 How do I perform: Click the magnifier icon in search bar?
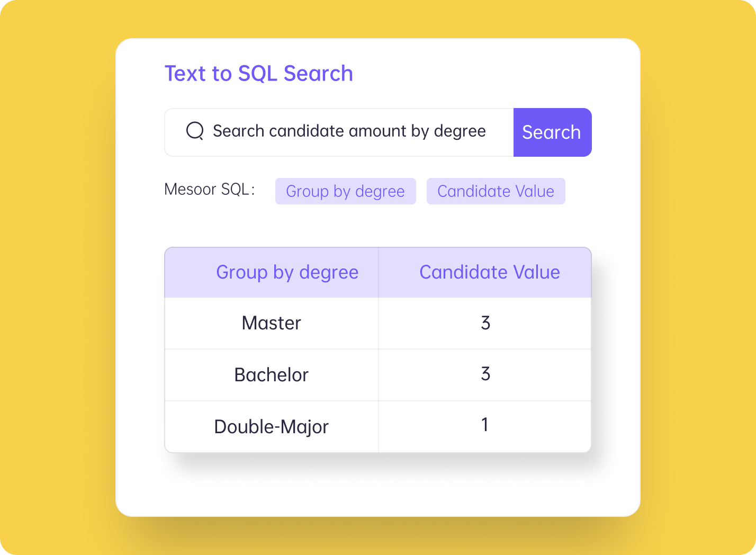pos(195,131)
